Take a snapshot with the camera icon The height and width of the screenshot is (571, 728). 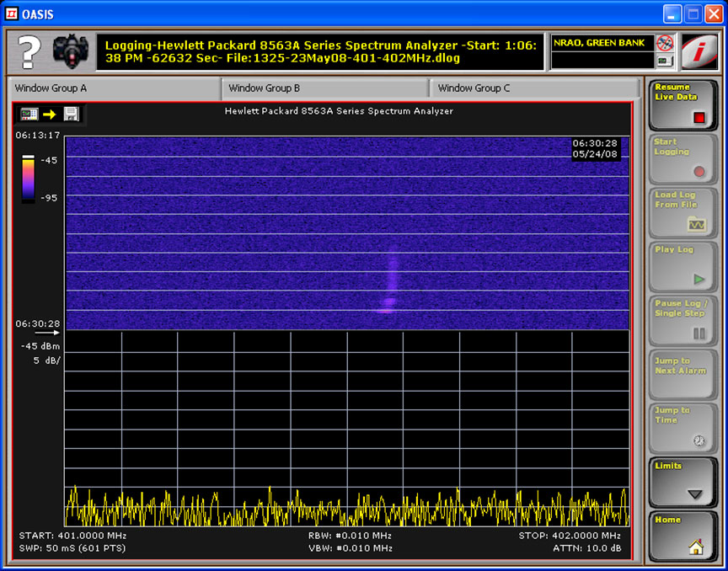point(70,51)
